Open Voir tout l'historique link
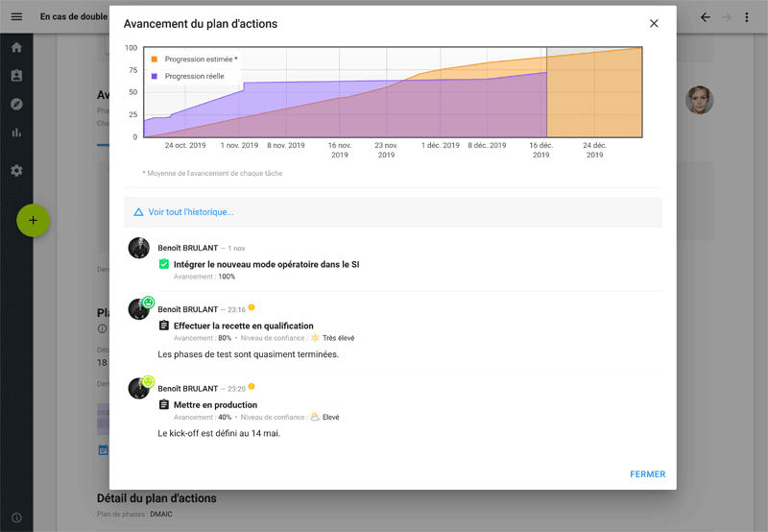Screen dimensions: 768x532 pyautogui.click(x=191, y=212)
